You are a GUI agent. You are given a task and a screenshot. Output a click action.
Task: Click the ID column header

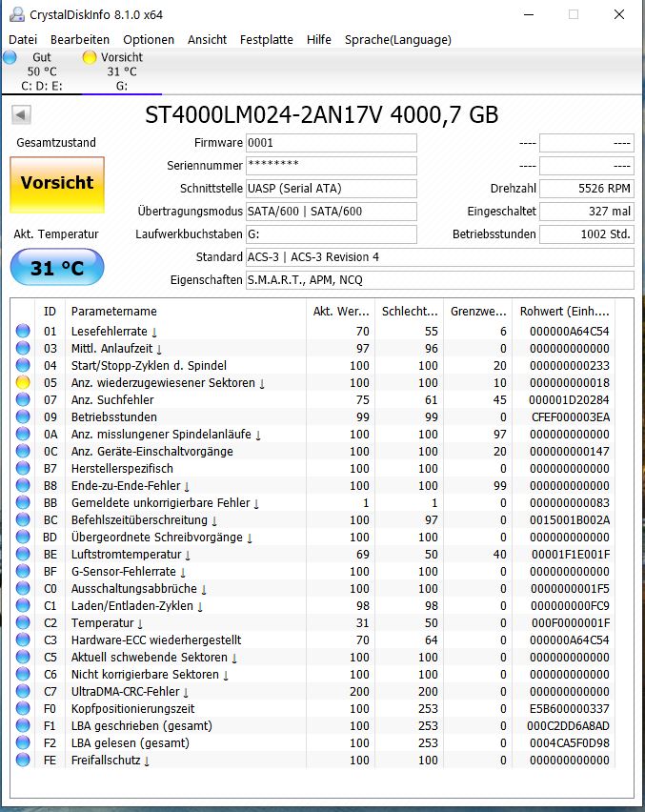(50, 312)
